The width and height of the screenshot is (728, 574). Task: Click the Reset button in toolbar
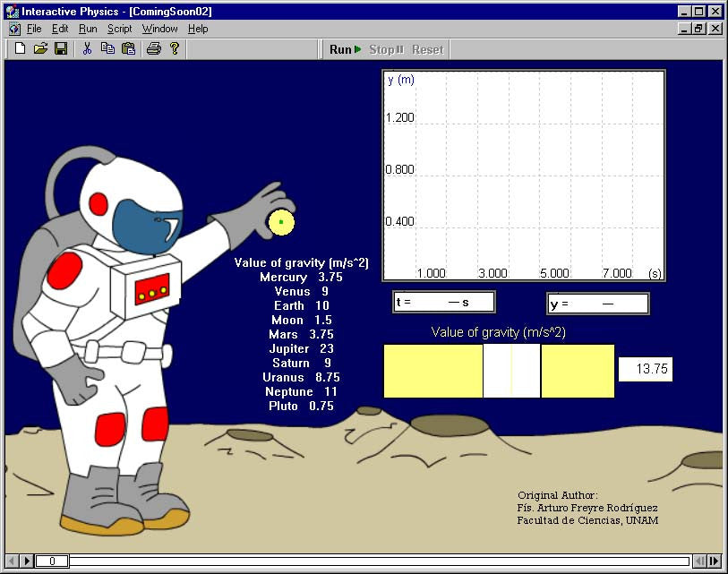(x=427, y=49)
